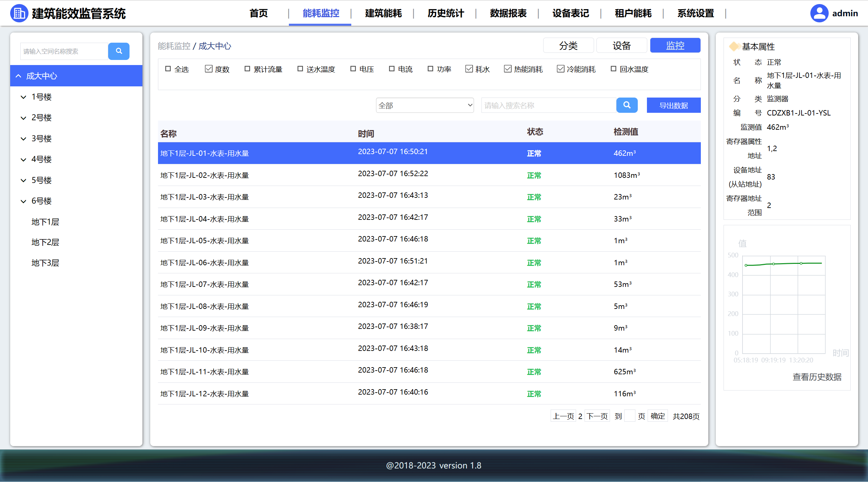Toggle the 全选 checkbox
Viewport: 868px width, 482px height.
pos(168,69)
